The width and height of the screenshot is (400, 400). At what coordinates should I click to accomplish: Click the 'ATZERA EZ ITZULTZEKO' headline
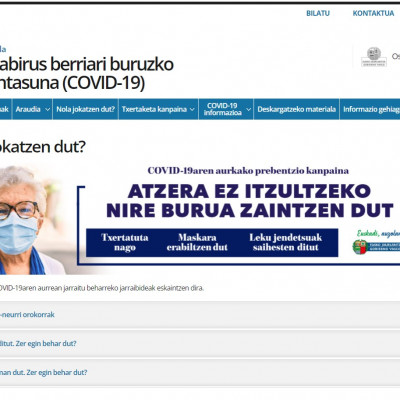(x=249, y=191)
